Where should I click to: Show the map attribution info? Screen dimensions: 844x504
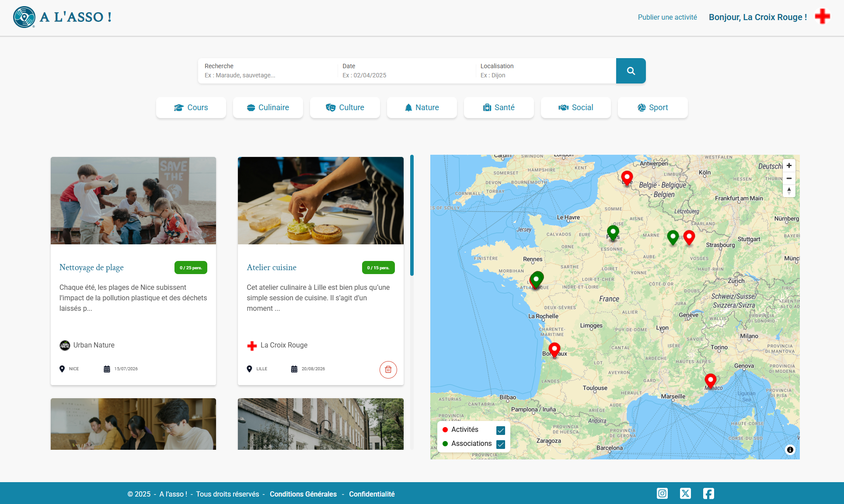pyautogui.click(x=790, y=450)
